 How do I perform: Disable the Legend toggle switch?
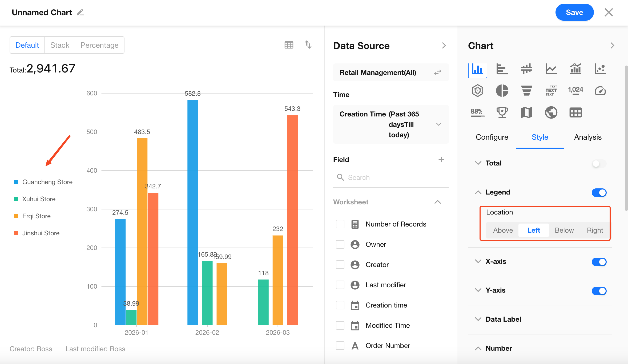pyautogui.click(x=599, y=192)
